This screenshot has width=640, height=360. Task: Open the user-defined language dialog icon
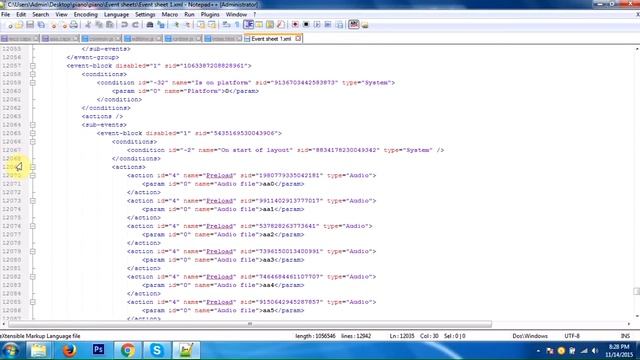(259, 25)
